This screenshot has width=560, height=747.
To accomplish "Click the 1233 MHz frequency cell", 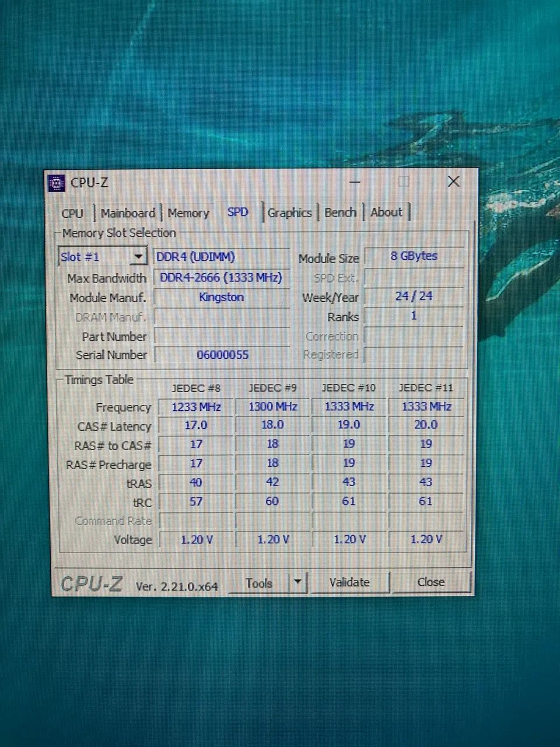I will pyautogui.click(x=196, y=407).
